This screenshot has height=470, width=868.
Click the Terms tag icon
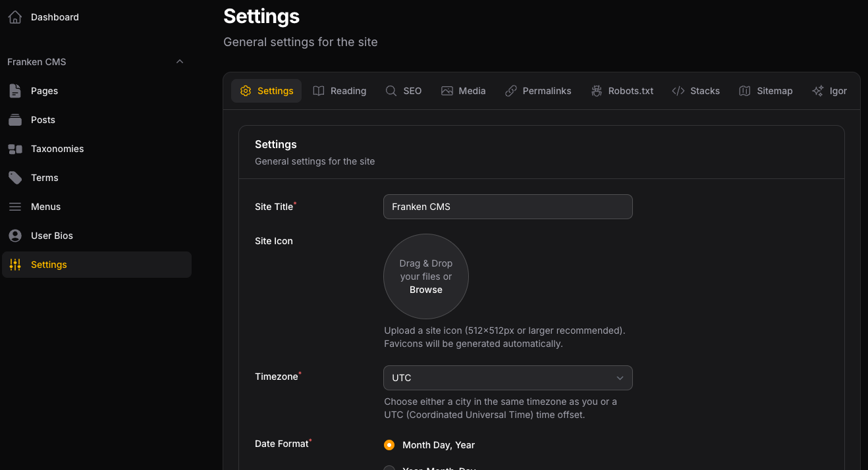(x=14, y=178)
